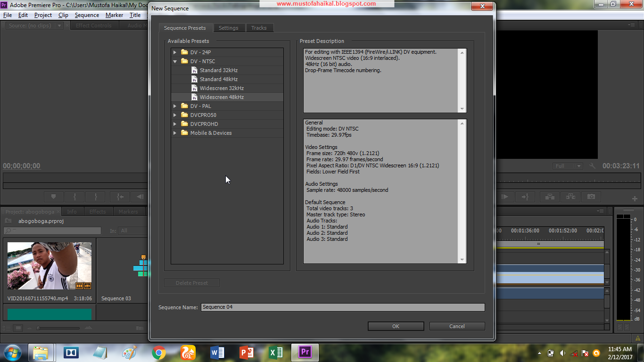Screen dimensions: 644x362
Task: Switch Project panel to icon view
Action: pos(18,328)
